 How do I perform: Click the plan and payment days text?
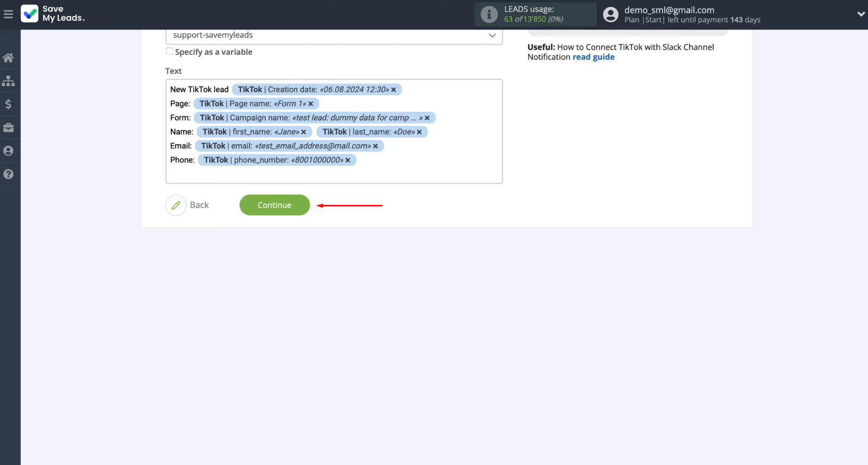pyautogui.click(x=692, y=20)
